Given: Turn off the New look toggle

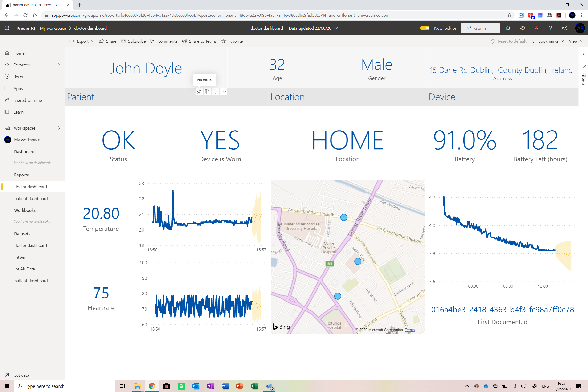Looking at the screenshot, I should [425, 28].
